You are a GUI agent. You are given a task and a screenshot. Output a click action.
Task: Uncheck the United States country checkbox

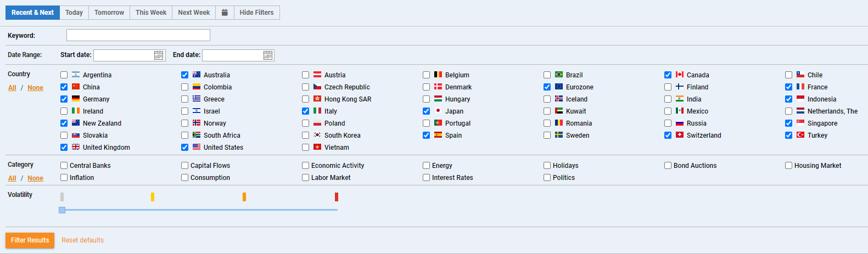[x=185, y=148]
